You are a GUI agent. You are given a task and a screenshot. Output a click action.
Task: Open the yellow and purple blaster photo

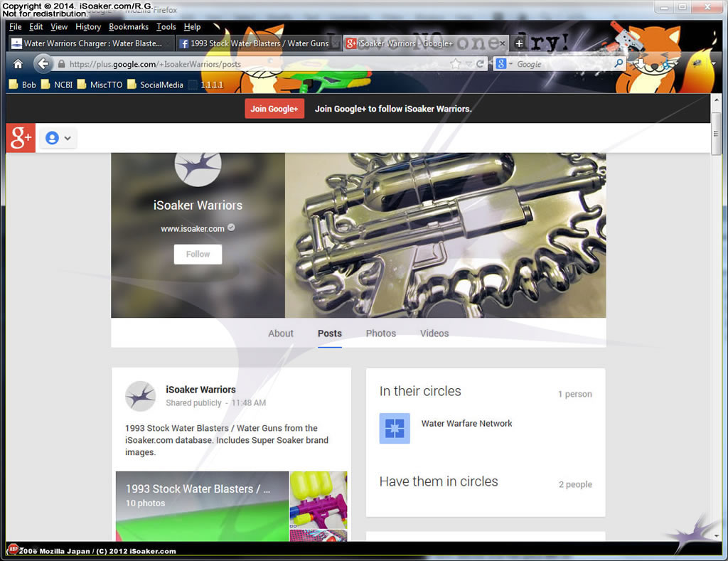pyautogui.click(x=318, y=500)
